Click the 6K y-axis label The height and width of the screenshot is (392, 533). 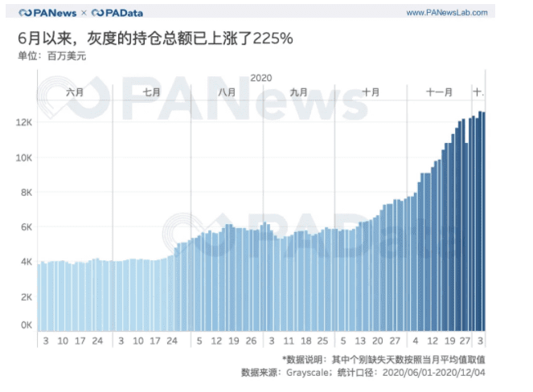tap(27, 227)
